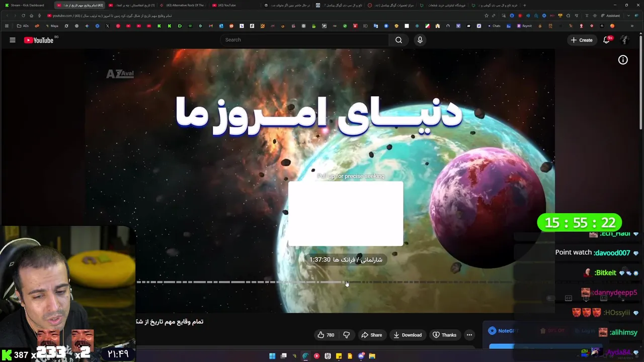Show video info card icon
The image size is (644, 362).
pyautogui.click(x=623, y=60)
